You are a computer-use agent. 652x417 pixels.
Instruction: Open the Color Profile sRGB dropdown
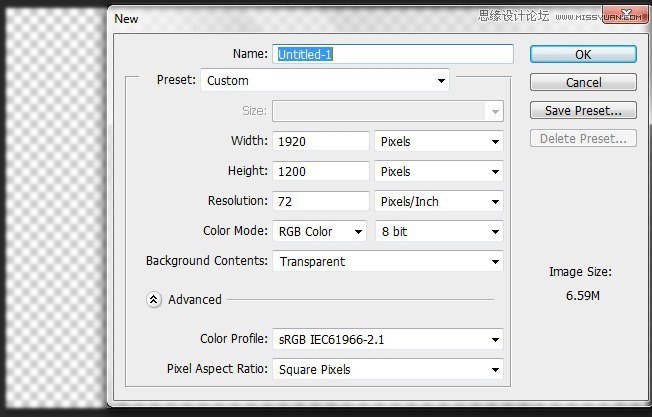point(388,340)
